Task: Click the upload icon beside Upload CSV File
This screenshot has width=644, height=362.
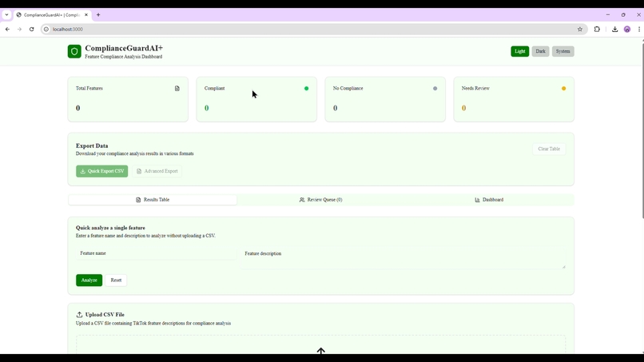Action: pos(79,315)
